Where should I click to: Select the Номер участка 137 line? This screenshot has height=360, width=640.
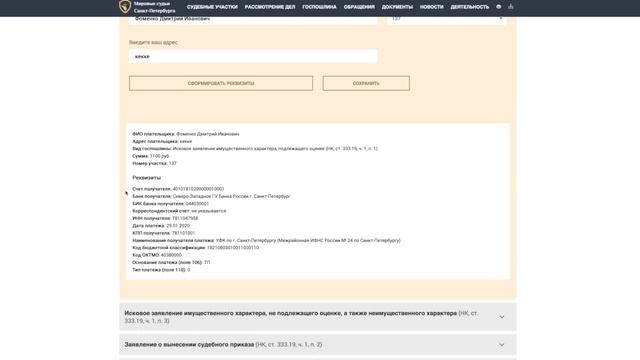pyautogui.click(x=155, y=163)
